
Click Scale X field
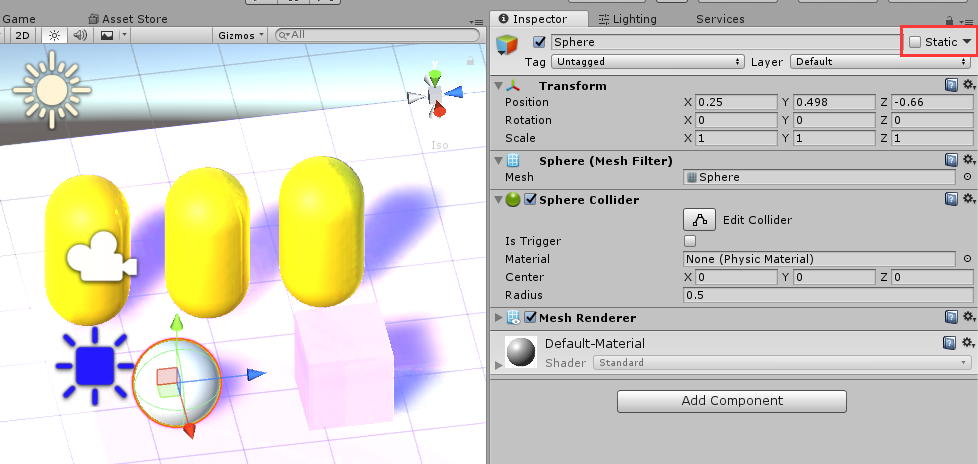[x=736, y=138]
